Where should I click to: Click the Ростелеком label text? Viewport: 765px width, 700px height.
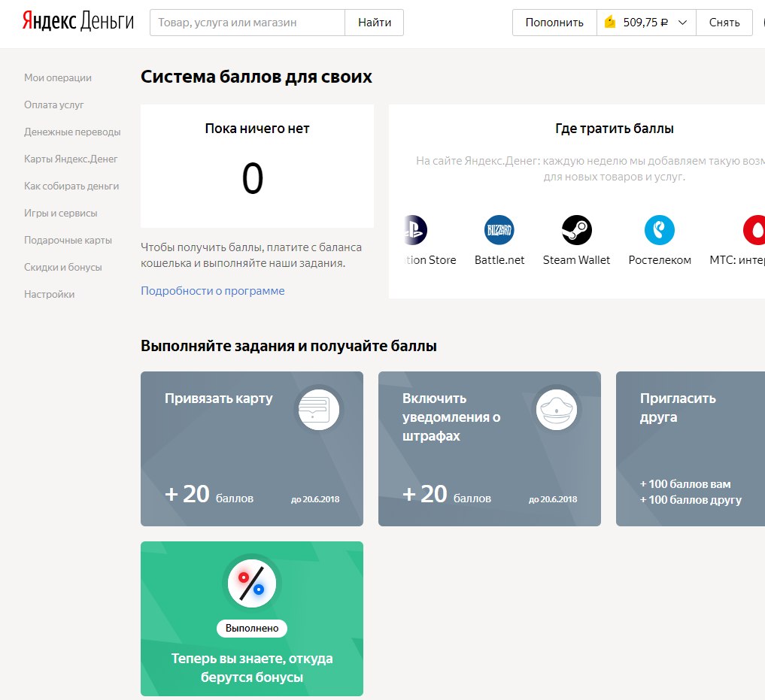pos(660,260)
